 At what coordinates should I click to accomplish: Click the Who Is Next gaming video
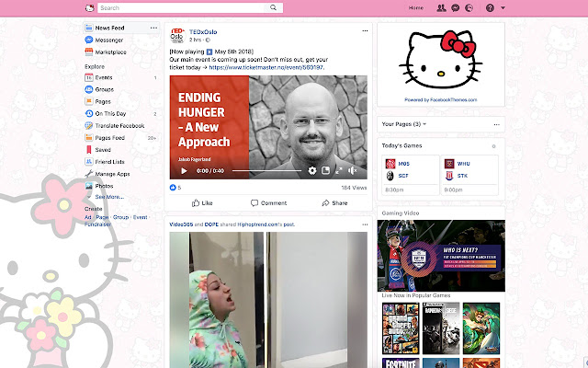coord(441,256)
